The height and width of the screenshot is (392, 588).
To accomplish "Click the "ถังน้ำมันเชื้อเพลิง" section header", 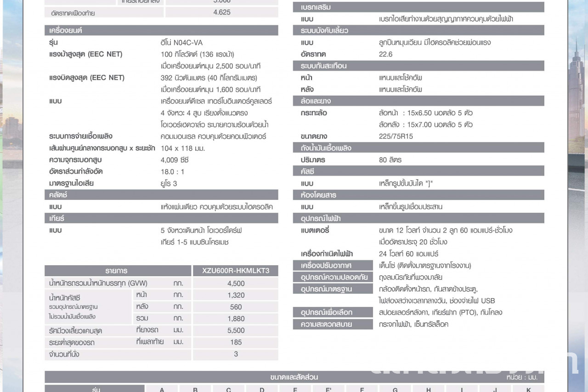I will 418,148.
